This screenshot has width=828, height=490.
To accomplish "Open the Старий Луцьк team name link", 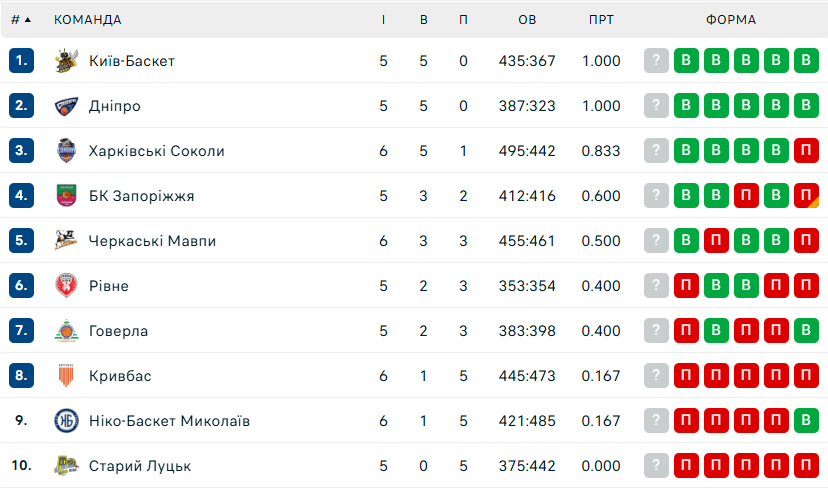I will [x=139, y=466].
